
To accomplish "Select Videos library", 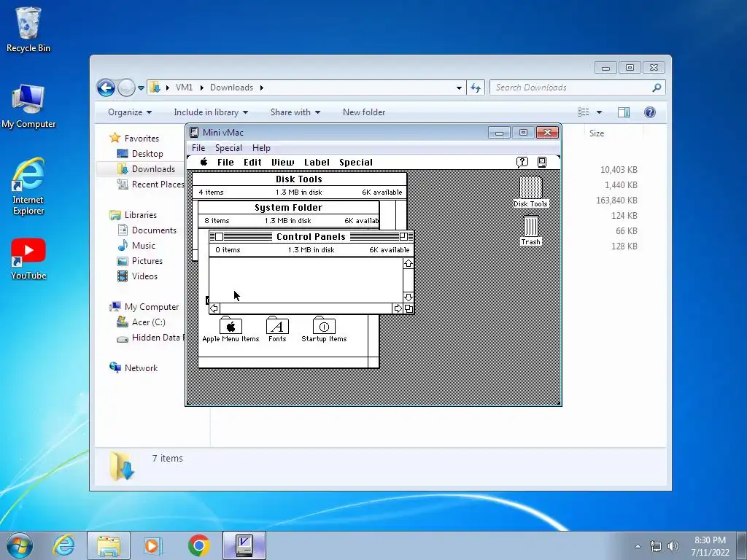I will [144, 276].
